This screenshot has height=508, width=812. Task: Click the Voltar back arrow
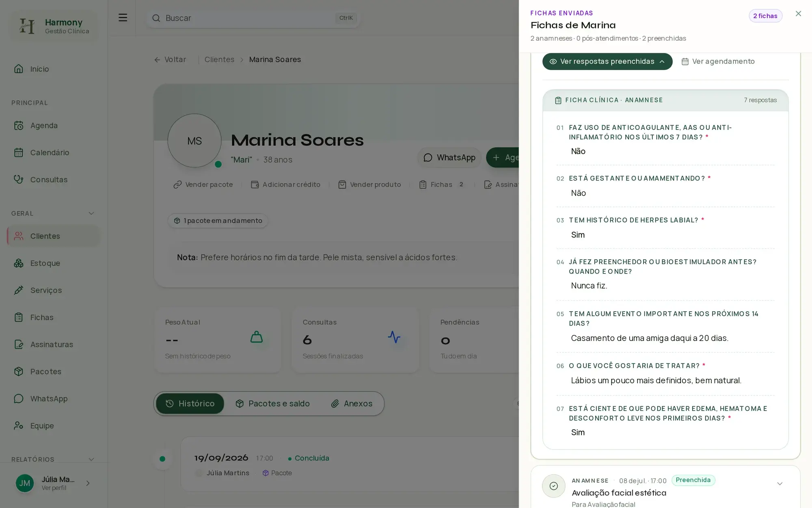pyautogui.click(x=157, y=60)
